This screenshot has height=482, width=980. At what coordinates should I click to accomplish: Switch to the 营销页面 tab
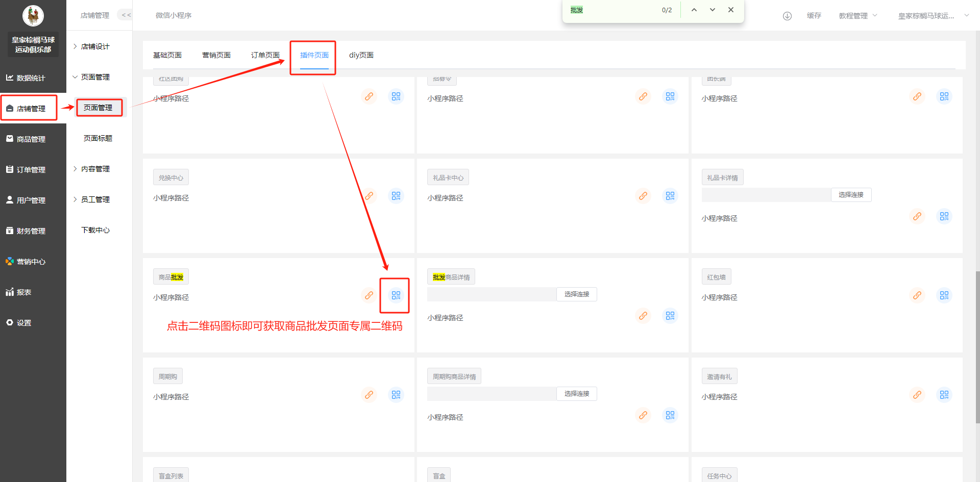tap(216, 55)
